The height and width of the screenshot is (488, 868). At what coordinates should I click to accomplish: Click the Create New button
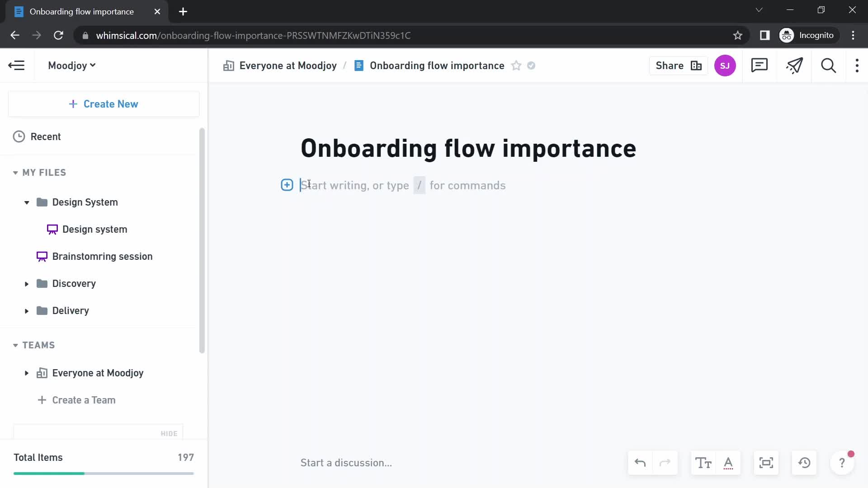point(104,104)
